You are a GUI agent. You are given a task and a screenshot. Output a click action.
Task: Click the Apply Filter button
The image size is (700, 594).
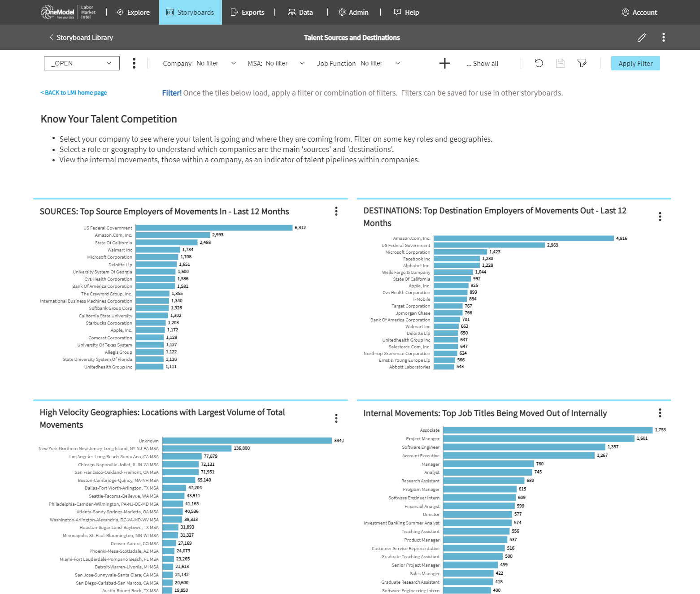point(635,63)
